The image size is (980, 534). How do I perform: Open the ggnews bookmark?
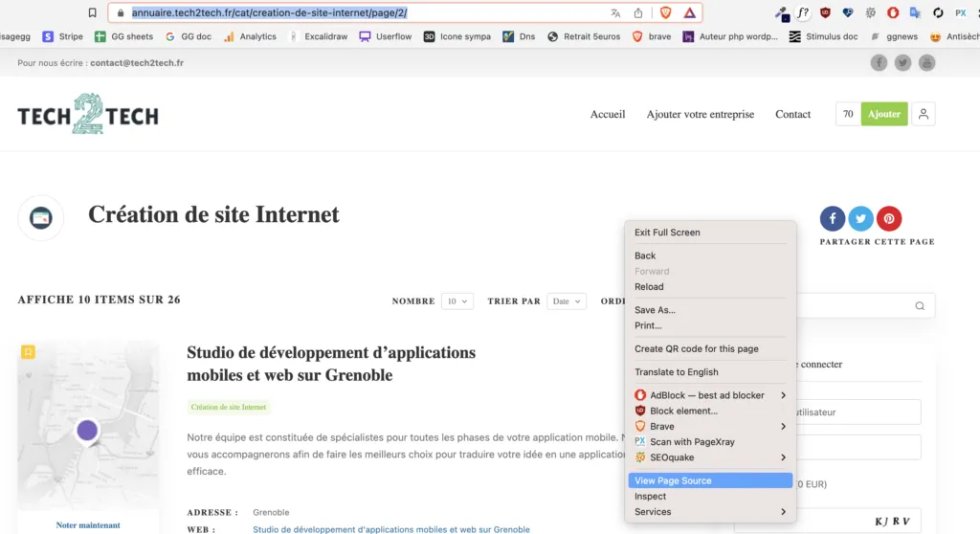point(894,36)
